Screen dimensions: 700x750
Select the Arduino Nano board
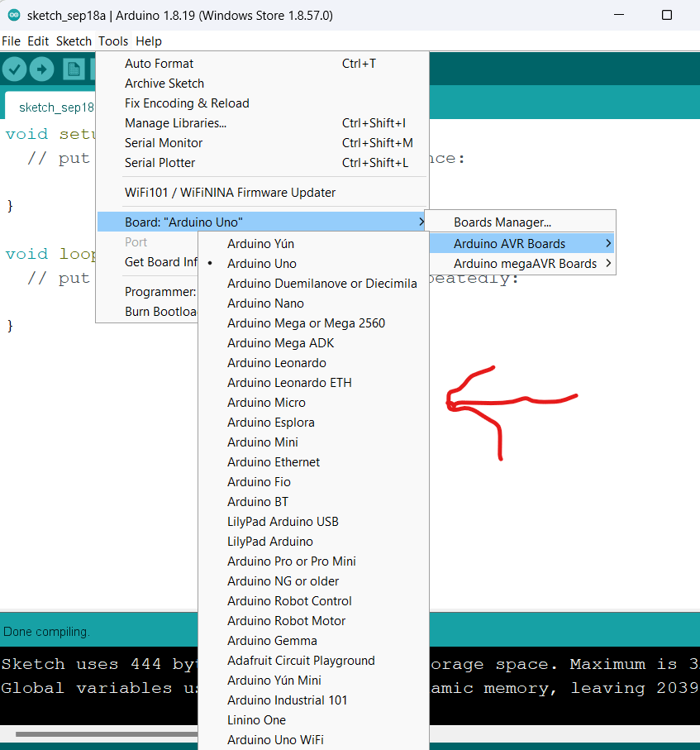[265, 303]
